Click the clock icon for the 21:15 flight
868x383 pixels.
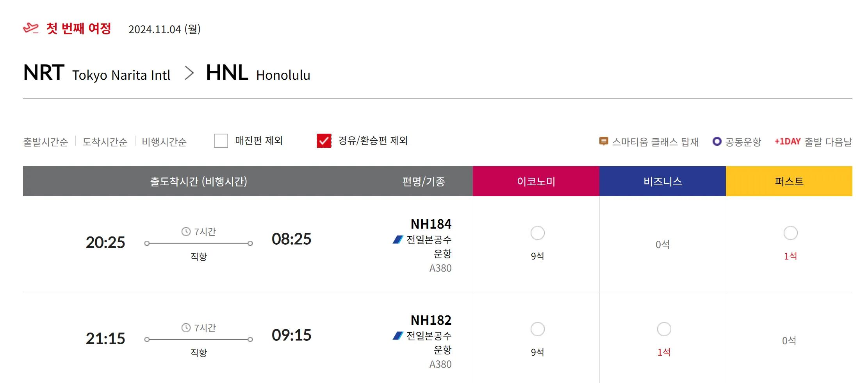click(x=186, y=328)
